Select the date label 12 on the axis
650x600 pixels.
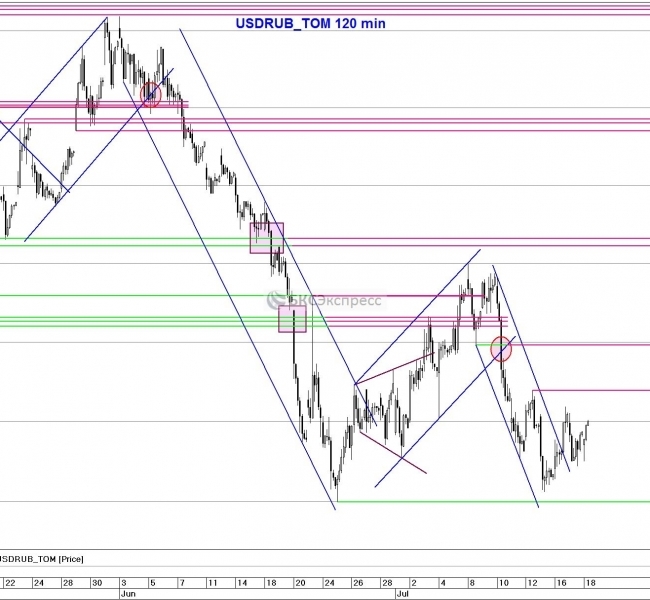click(532, 583)
